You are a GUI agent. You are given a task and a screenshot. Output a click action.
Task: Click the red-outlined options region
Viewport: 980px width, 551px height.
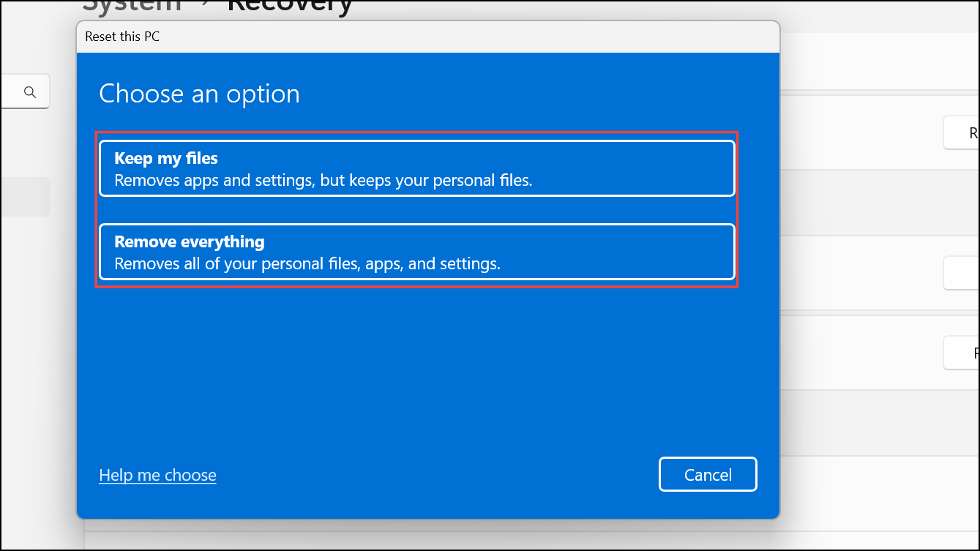pos(416,210)
